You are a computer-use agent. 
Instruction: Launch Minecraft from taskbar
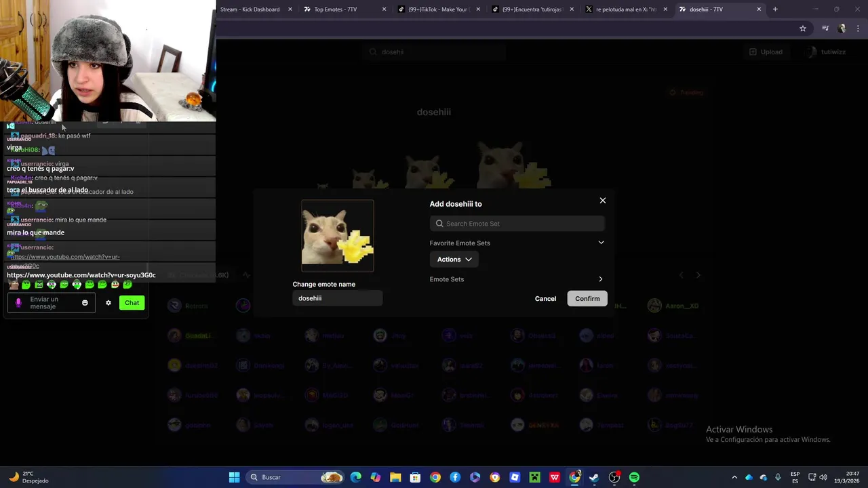pos(534,477)
